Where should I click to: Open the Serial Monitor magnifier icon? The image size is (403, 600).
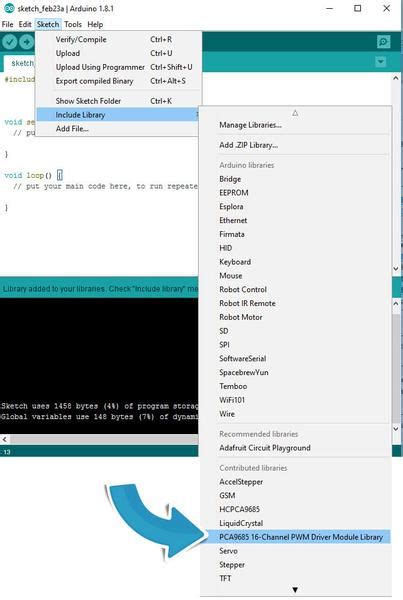click(x=383, y=42)
